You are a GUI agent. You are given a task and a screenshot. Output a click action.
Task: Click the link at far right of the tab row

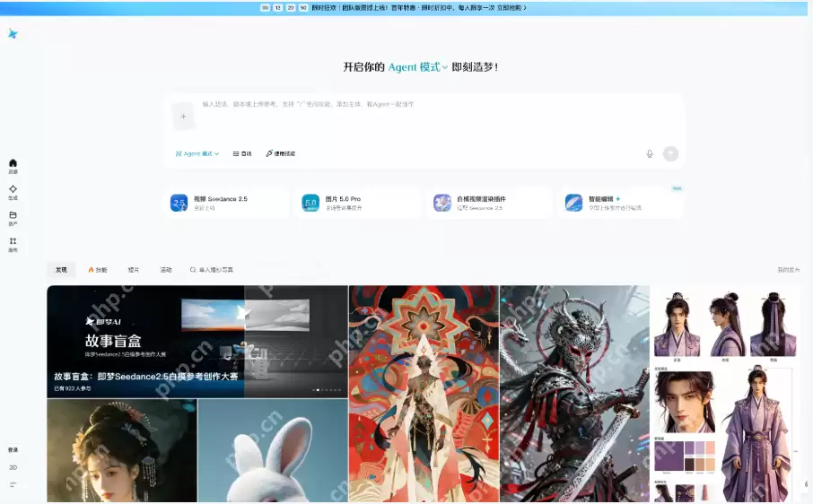[788, 270]
